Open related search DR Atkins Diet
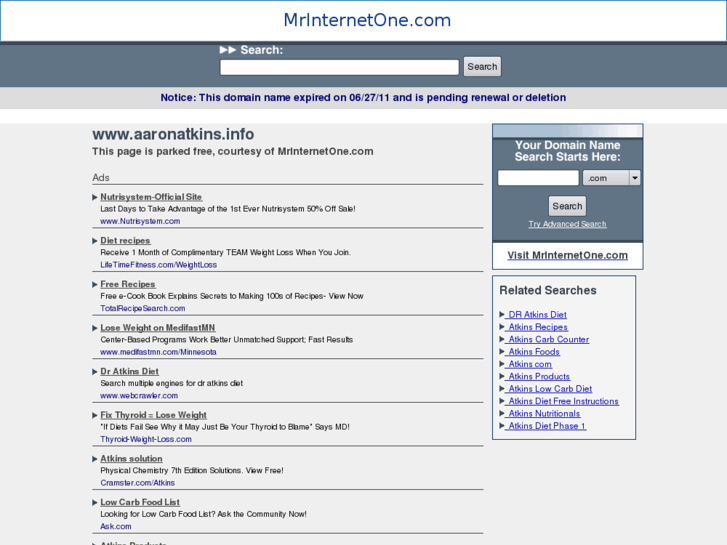 click(x=536, y=314)
